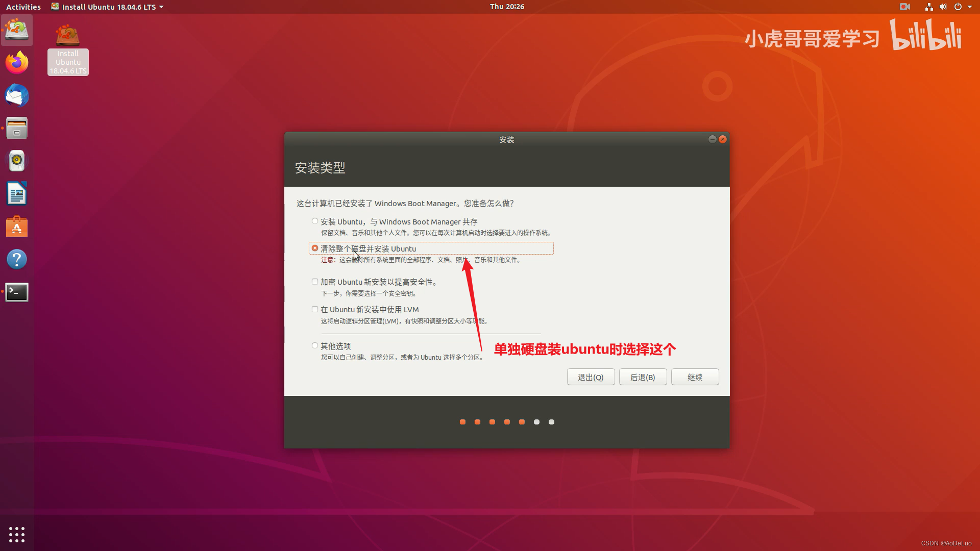
Task: Click the custom partitions description text
Action: (402, 357)
